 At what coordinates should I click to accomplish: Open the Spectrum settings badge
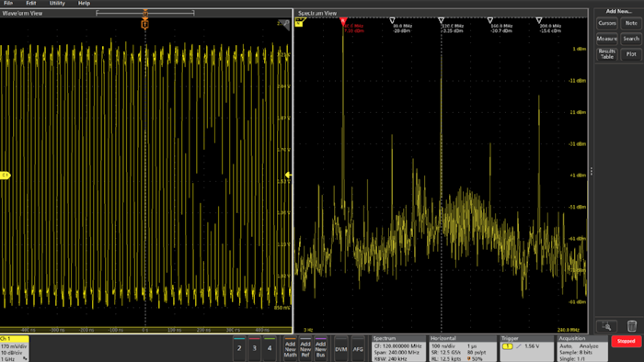click(x=398, y=348)
